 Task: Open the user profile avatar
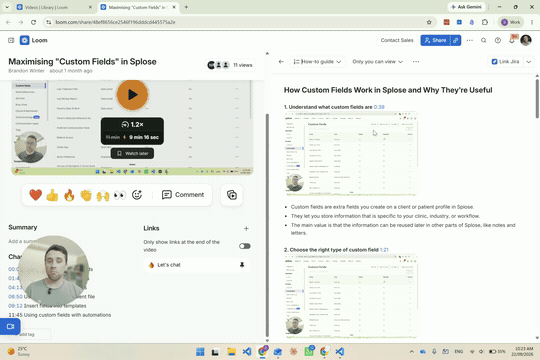coord(526,40)
